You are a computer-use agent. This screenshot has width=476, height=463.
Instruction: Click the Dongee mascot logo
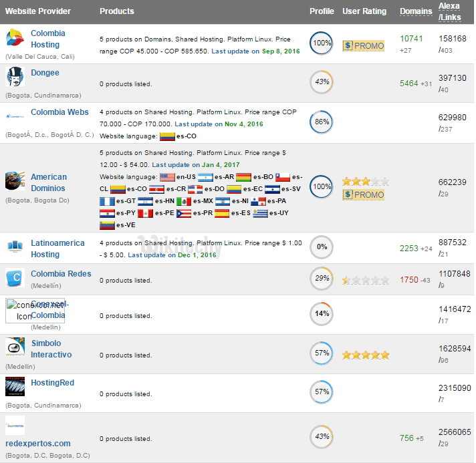(15, 77)
